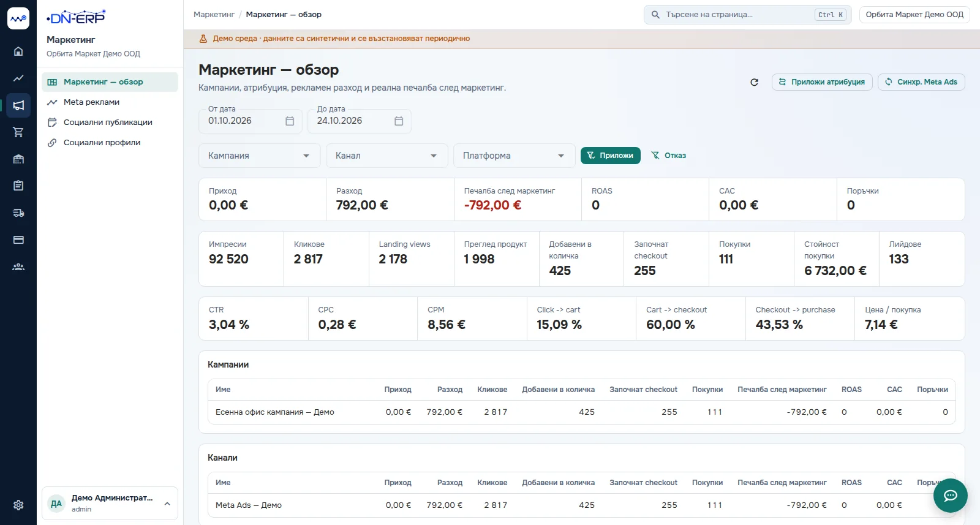Image resolution: width=980 pixels, height=525 pixels.
Task: Click the 92 520 Импресии value
Action: pos(228,259)
